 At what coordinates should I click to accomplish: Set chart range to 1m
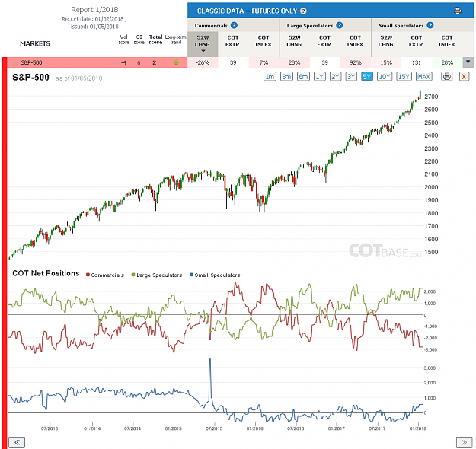click(x=270, y=76)
